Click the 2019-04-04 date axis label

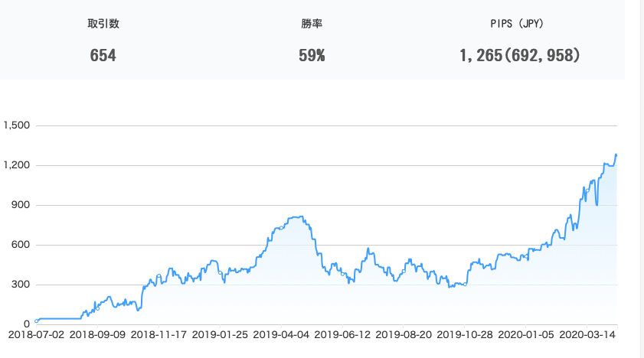(x=281, y=334)
